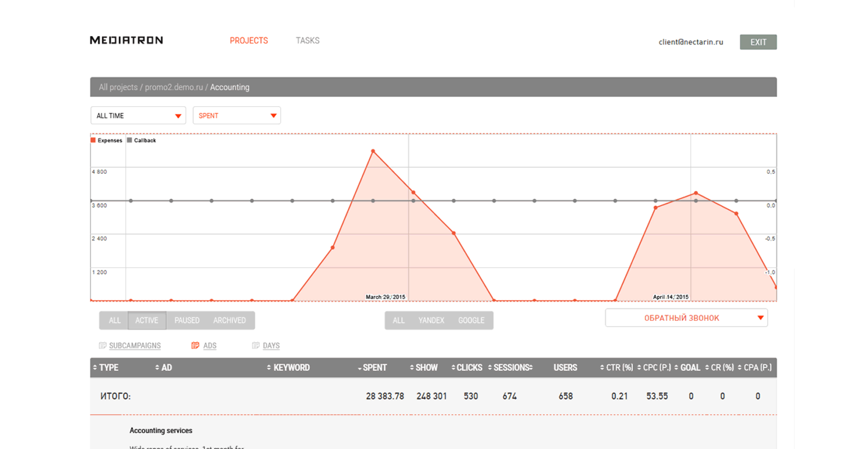This screenshot has height=449, width=868.
Task: Click the total clicks value 530
Action: (x=471, y=396)
